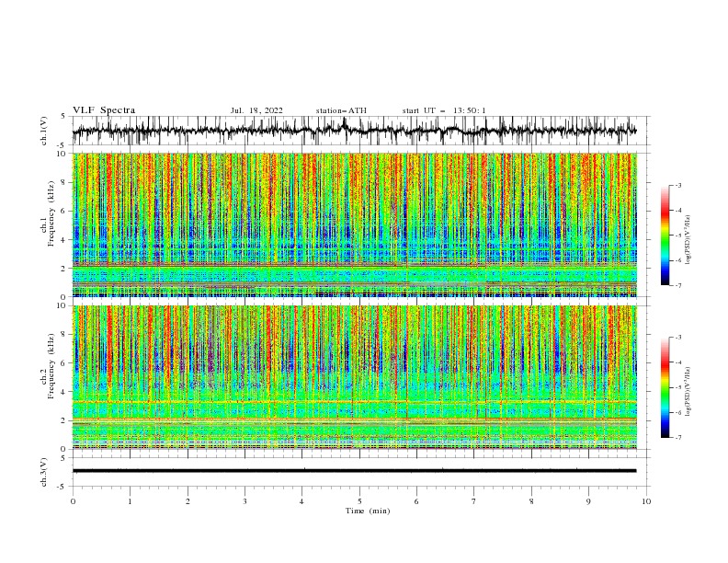This screenshot has height=563, width=728.
Task: Click time axis tick label "4"
Action: pyautogui.click(x=302, y=501)
